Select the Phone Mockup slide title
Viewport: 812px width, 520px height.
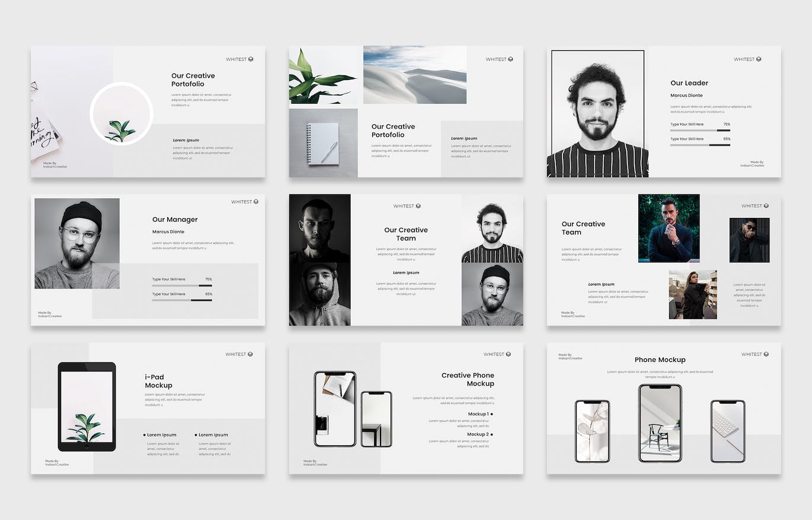[660, 359]
